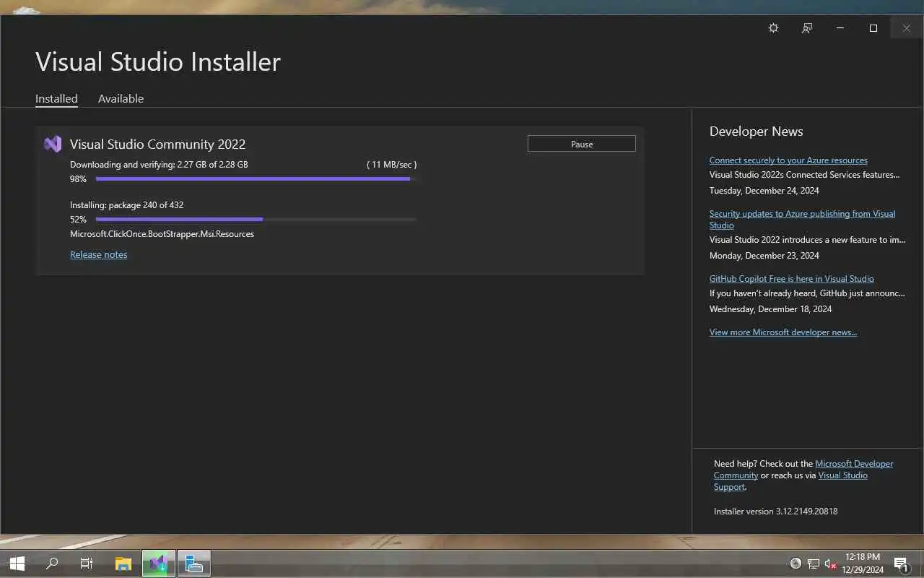
Task: Open 'Connect securely to your Azure resources'
Action: point(788,160)
